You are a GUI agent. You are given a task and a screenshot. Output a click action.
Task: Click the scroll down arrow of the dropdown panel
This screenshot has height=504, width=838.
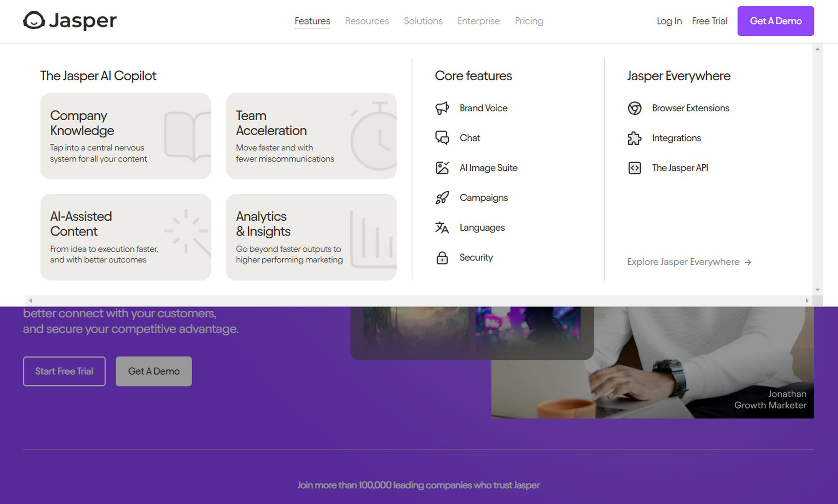click(x=817, y=290)
